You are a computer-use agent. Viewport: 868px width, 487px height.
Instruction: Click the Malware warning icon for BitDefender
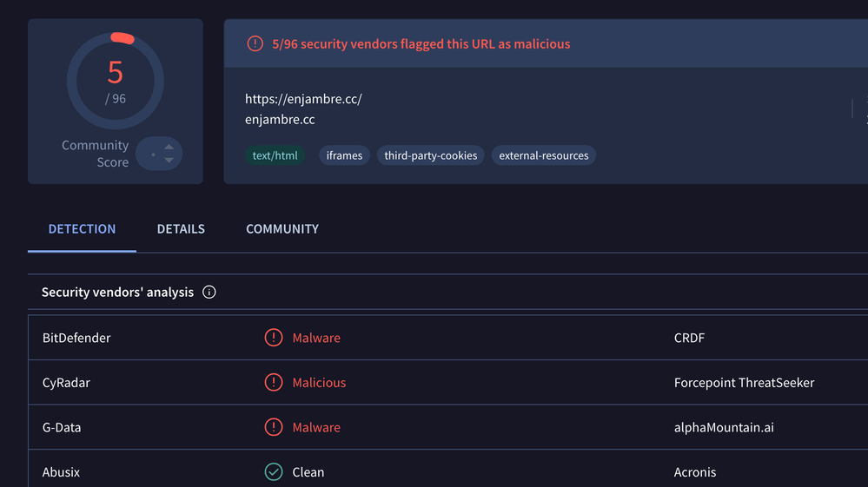(x=274, y=338)
